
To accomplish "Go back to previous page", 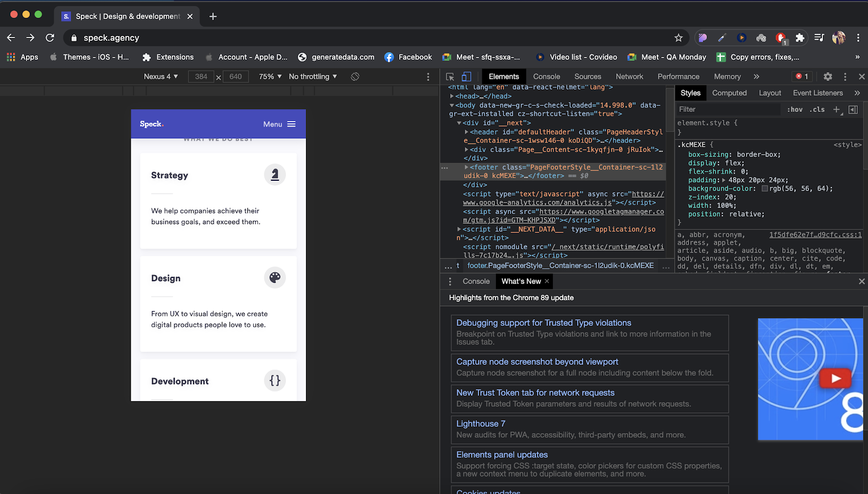I will point(11,37).
